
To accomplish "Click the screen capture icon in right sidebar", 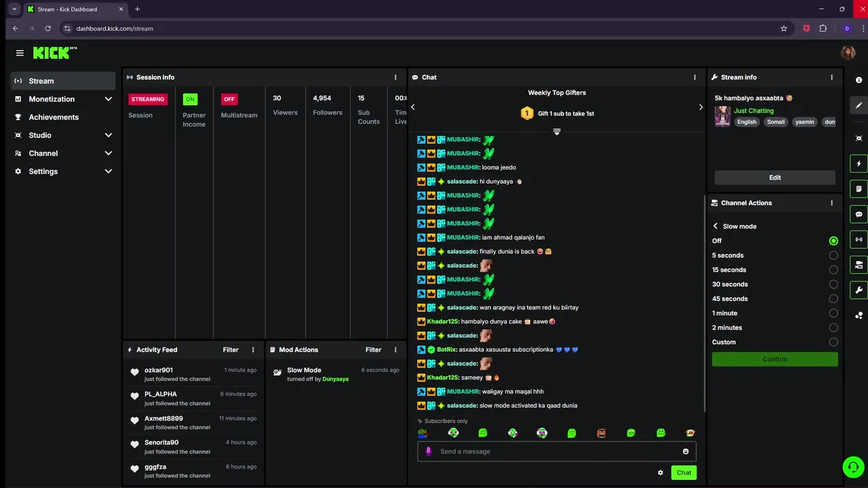I will coord(859,138).
